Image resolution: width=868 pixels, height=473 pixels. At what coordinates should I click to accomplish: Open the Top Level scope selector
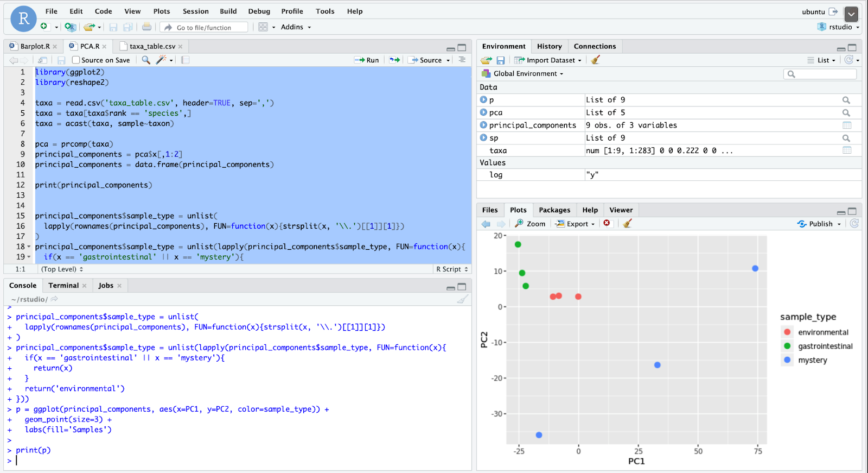pos(62,269)
